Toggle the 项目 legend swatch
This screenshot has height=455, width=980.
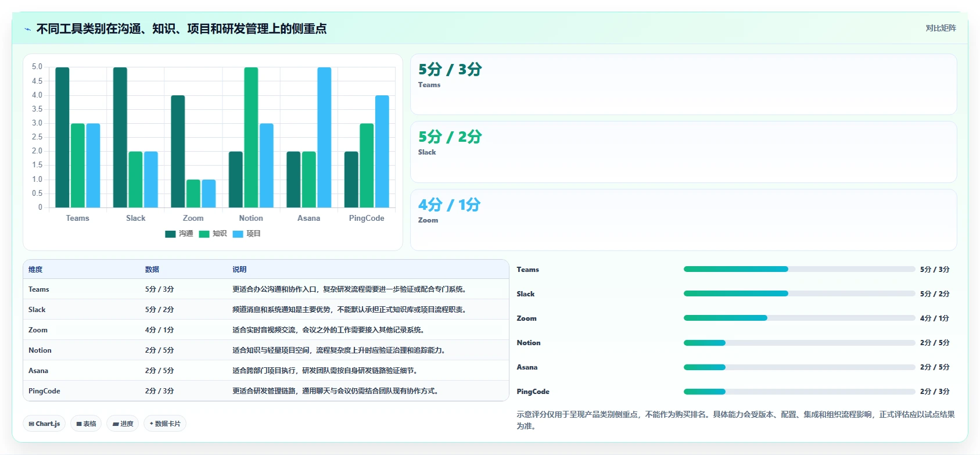(x=238, y=234)
